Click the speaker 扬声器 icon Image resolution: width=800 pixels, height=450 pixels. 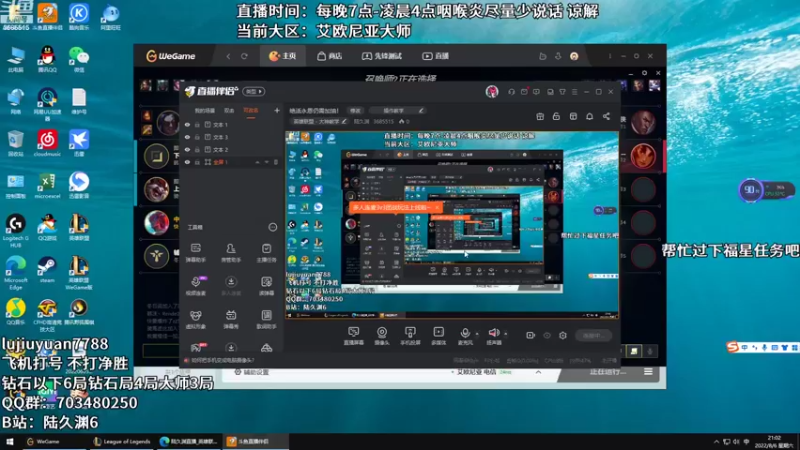(x=494, y=333)
